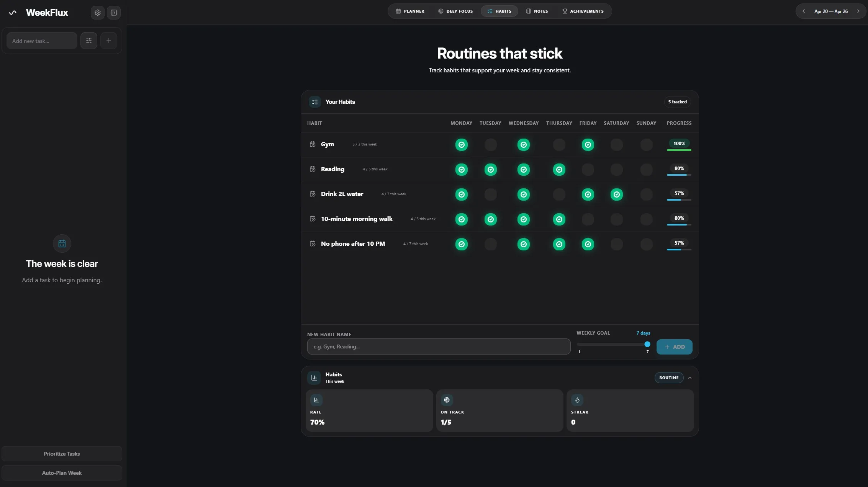Open the Achievements tab
The height and width of the screenshot is (487, 868).
[583, 11]
